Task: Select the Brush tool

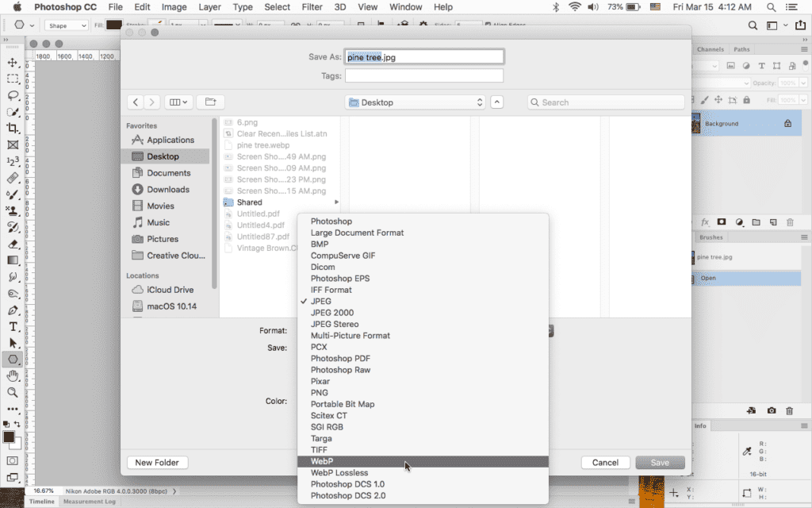Action: pos(13,194)
